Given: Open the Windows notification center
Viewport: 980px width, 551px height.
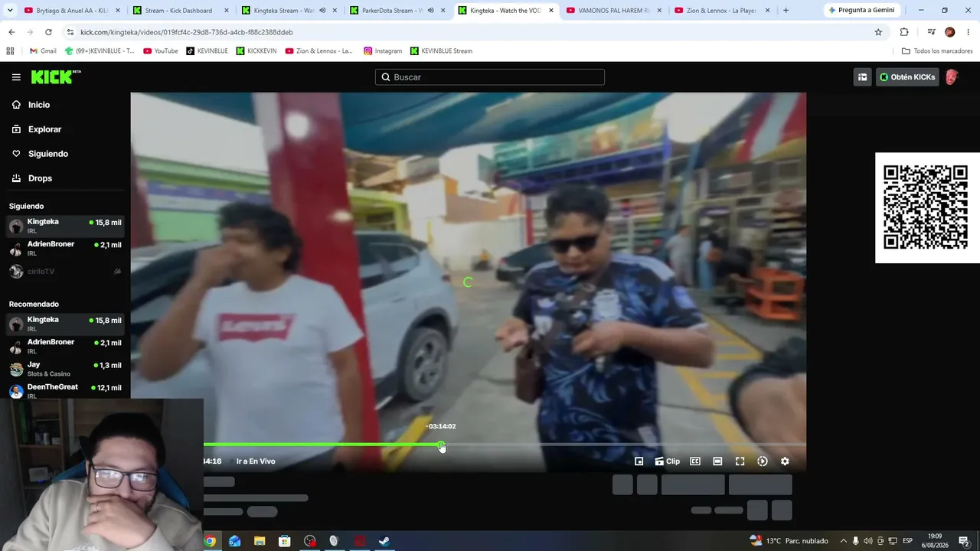Looking at the screenshot, I should [964, 541].
